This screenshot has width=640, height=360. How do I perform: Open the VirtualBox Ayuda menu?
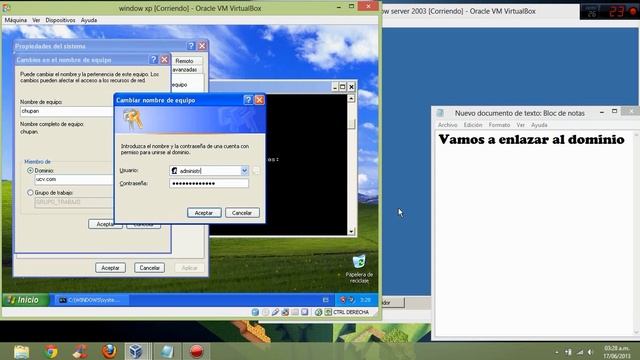(89, 20)
